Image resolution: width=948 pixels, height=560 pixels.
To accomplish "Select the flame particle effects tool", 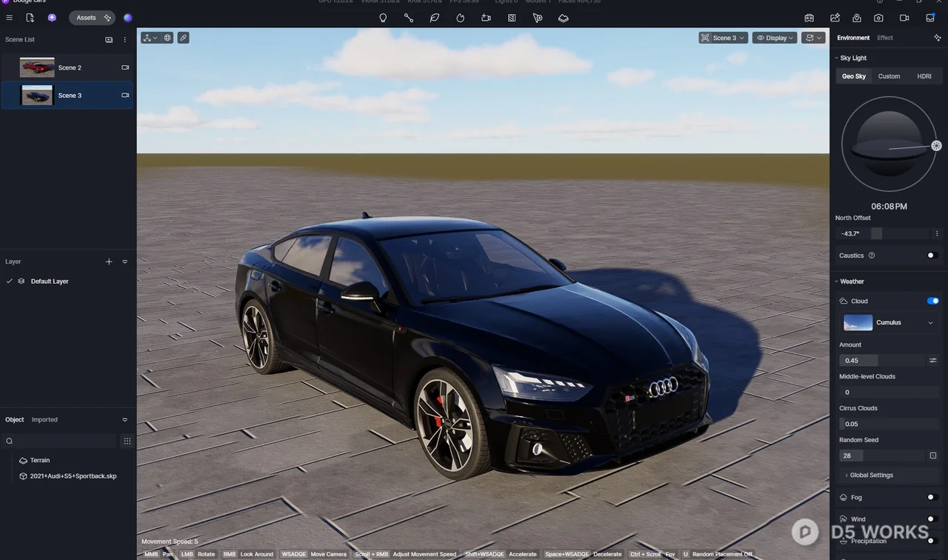I will coord(461,18).
